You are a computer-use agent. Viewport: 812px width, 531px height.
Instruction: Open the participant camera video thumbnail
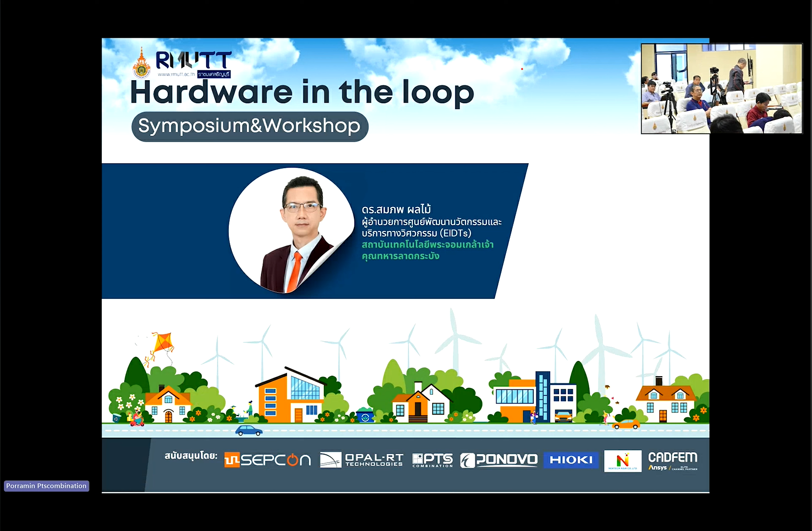[721, 88]
